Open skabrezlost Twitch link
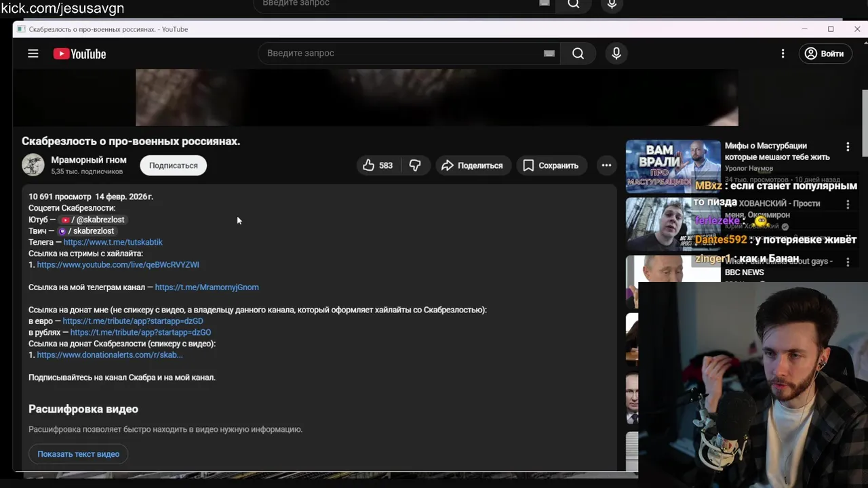The image size is (868, 488). click(x=86, y=231)
